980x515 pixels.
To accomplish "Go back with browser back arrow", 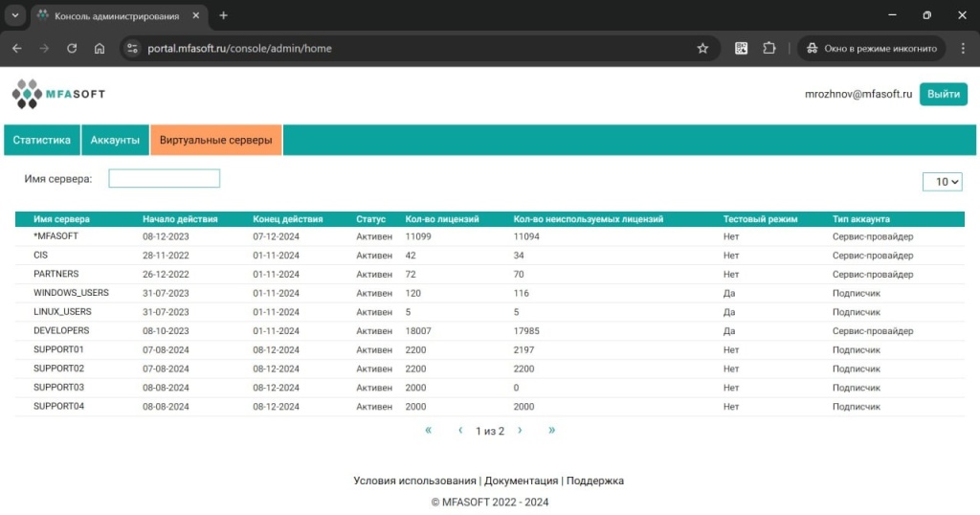I will pos(17,48).
